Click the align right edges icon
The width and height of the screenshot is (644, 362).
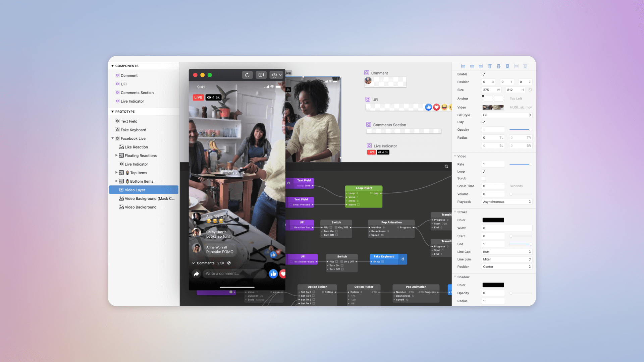tap(481, 66)
